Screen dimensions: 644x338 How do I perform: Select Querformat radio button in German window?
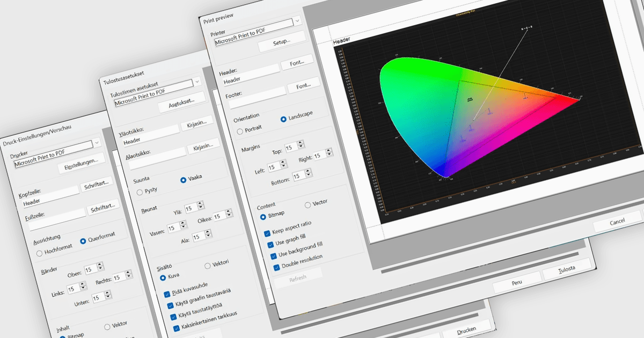[83, 241]
